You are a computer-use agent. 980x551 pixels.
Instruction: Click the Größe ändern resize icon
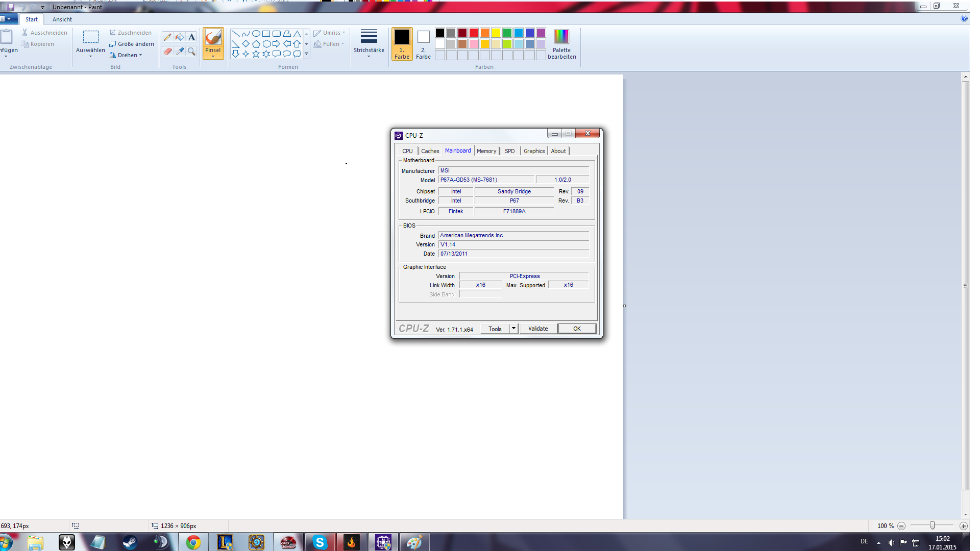click(x=113, y=44)
